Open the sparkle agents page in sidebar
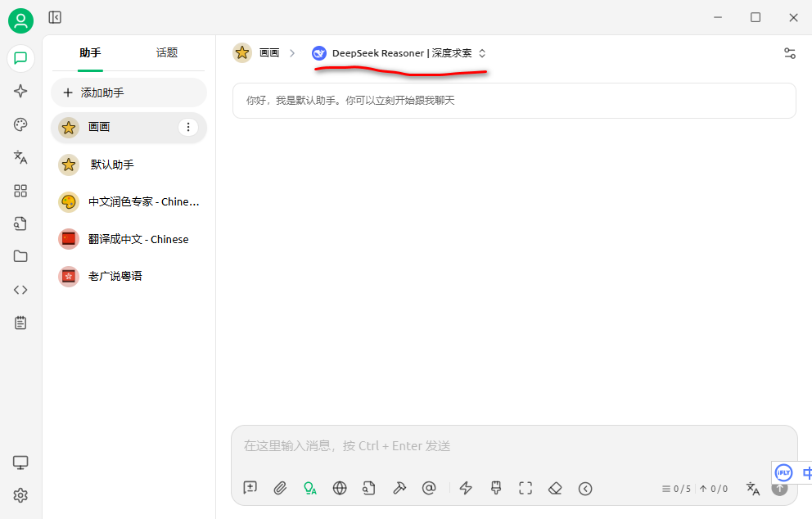The height and width of the screenshot is (519, 812). click(x=20, y=91)
